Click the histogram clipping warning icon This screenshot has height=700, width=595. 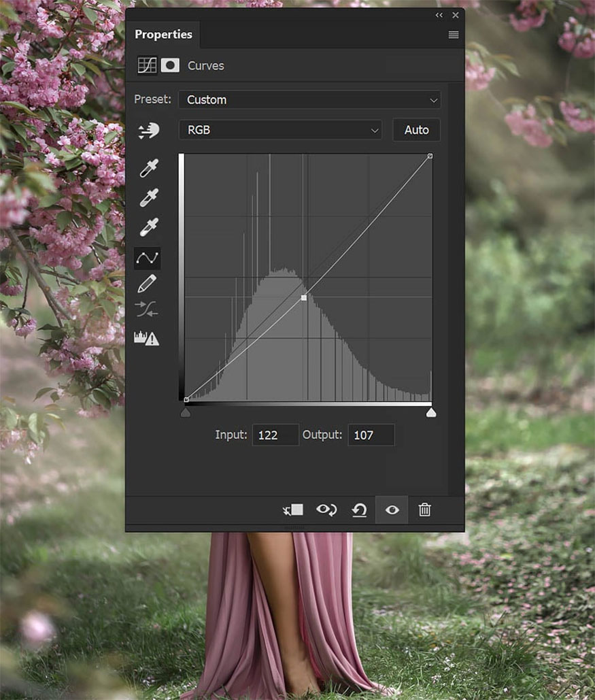click(147, 337)
